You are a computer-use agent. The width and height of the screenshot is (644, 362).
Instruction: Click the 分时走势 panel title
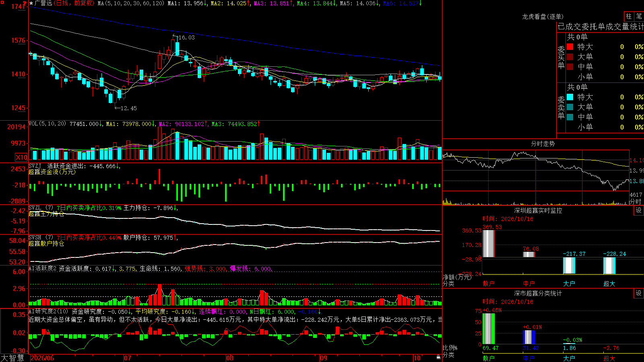(x=543, y=144)
